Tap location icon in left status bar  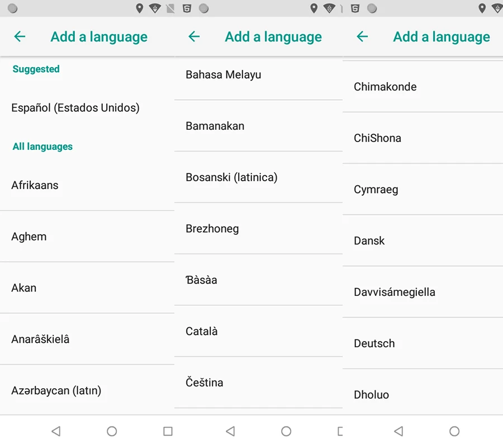pyautogui.click(x=139, y=8)
